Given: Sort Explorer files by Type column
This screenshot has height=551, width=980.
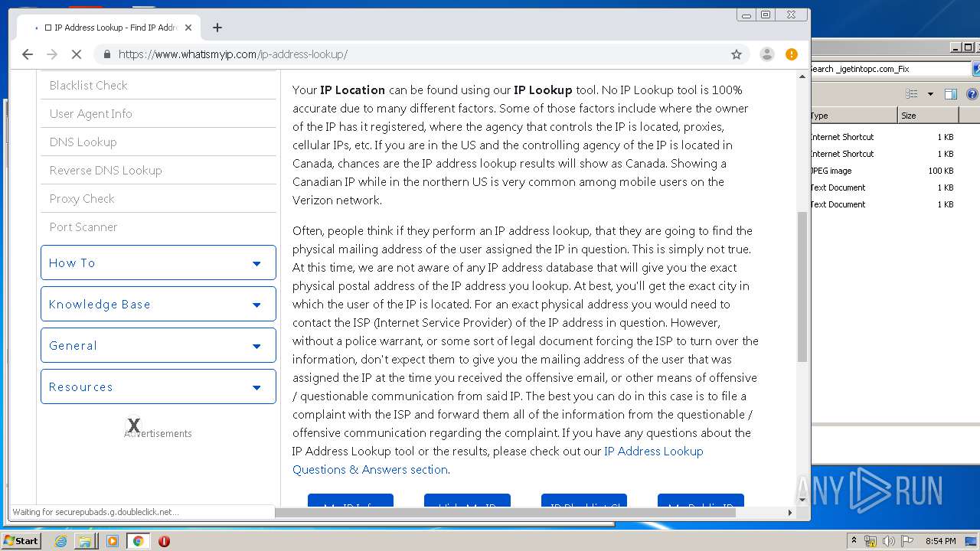Looking at the screenshot, I should 854,116.
